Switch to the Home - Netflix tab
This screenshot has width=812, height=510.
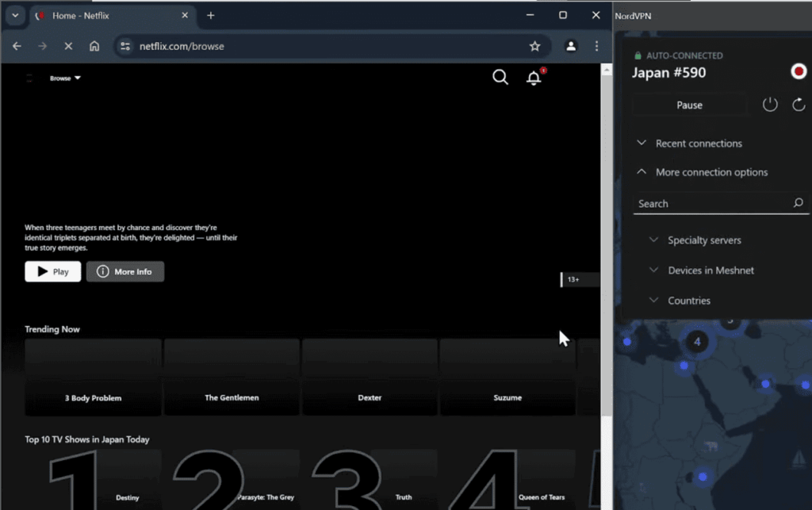pyautogui.click(x=103, y=15)
